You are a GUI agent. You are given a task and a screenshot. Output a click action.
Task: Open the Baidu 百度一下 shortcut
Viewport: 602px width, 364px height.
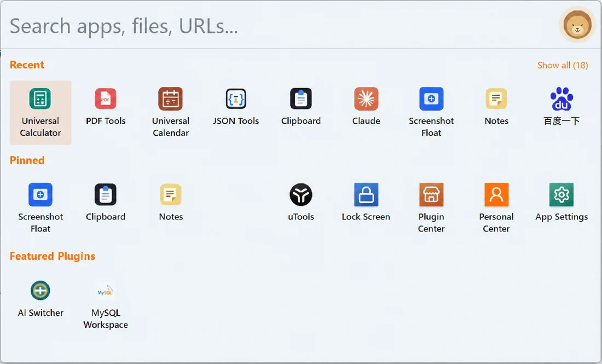[x=562, y=107]
